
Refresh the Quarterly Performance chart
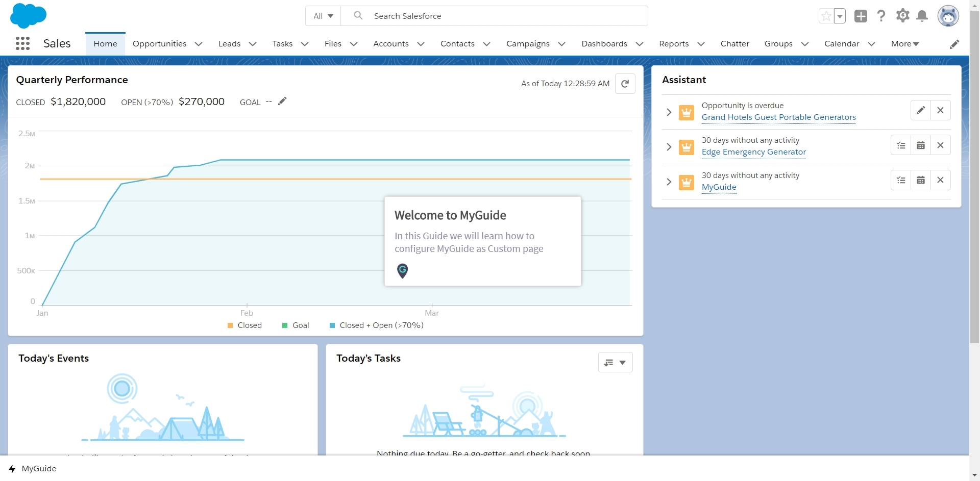click(625, 84)
